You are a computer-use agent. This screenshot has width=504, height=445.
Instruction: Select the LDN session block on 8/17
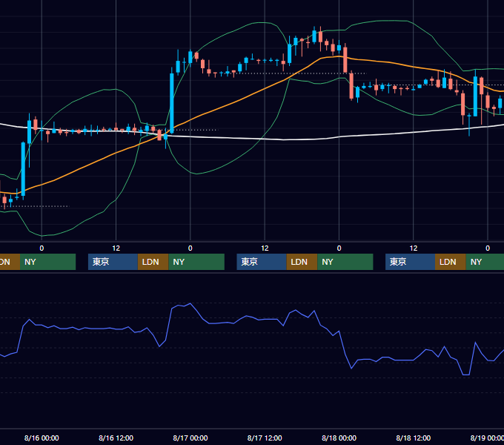(302, 262)
